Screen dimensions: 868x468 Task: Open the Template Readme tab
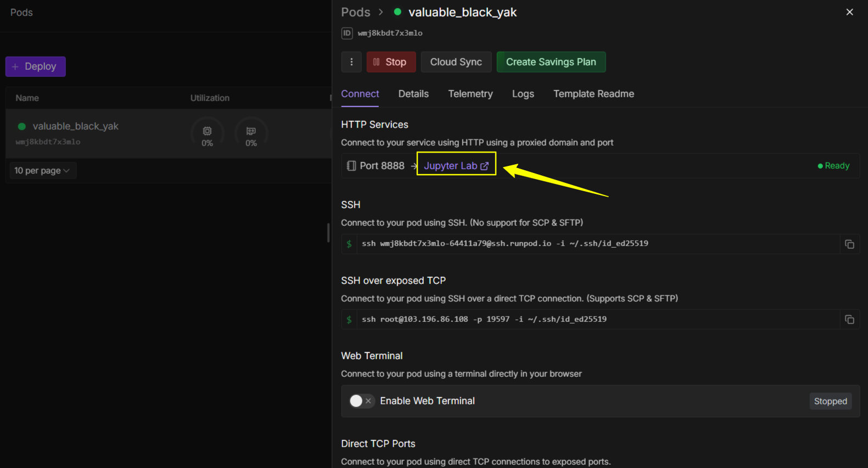click(593, 94)
